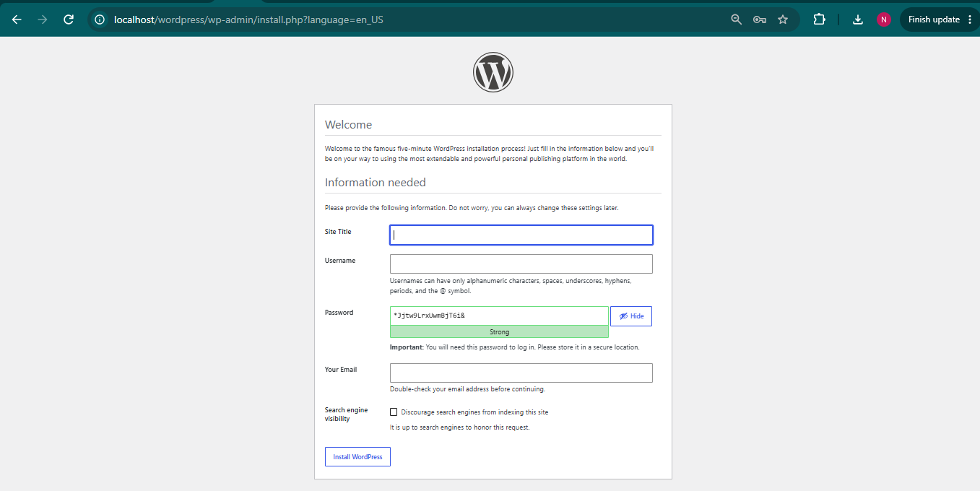
Task: Focus the Site Title input field
Action: coord(521,235)
